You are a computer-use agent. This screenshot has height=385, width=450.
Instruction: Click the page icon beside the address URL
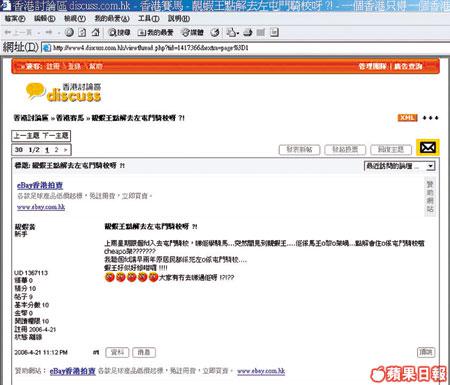click(46, 48)
